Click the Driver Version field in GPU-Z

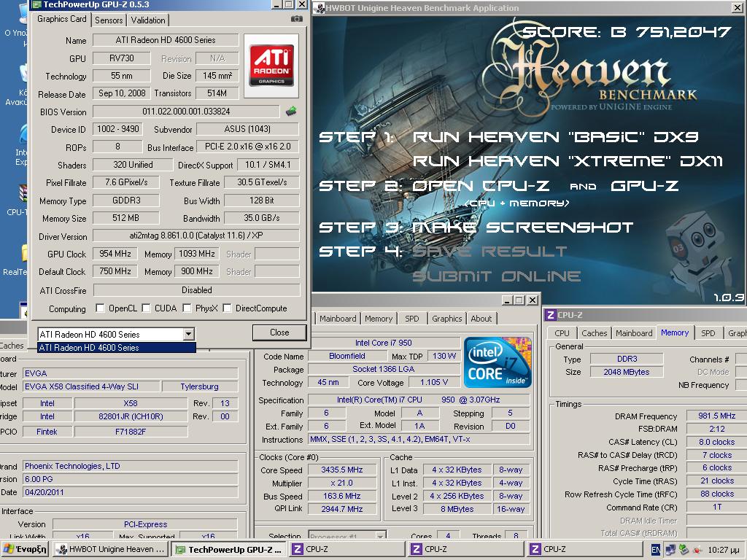coord(196,236)
